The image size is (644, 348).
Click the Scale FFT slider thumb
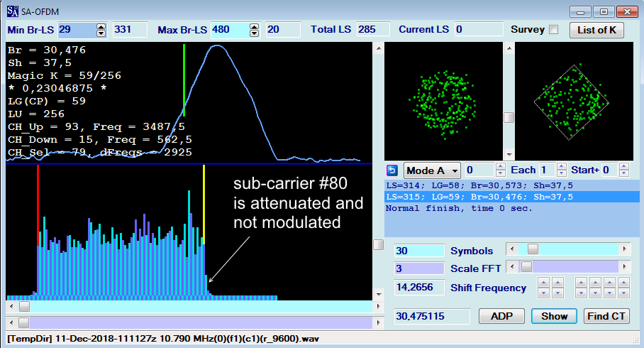pos(526,267)
